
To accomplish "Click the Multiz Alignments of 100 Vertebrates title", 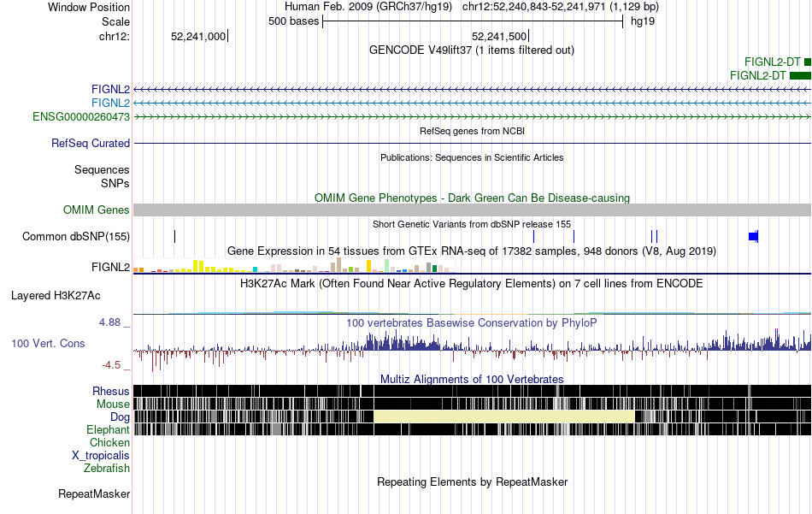I will [472, 379].
